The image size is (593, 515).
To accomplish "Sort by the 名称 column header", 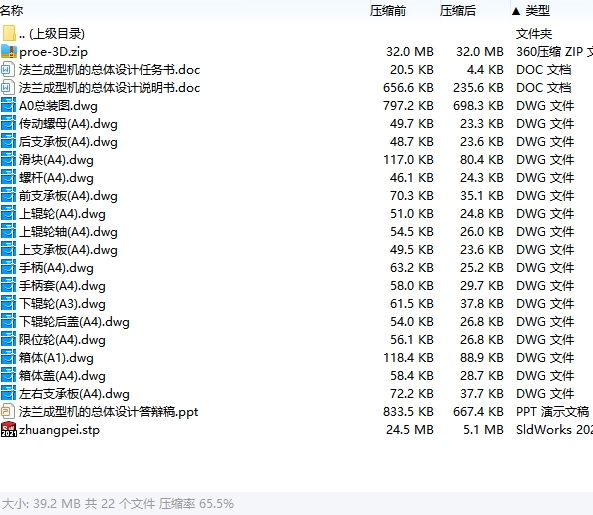I will [x=11, y=11].
